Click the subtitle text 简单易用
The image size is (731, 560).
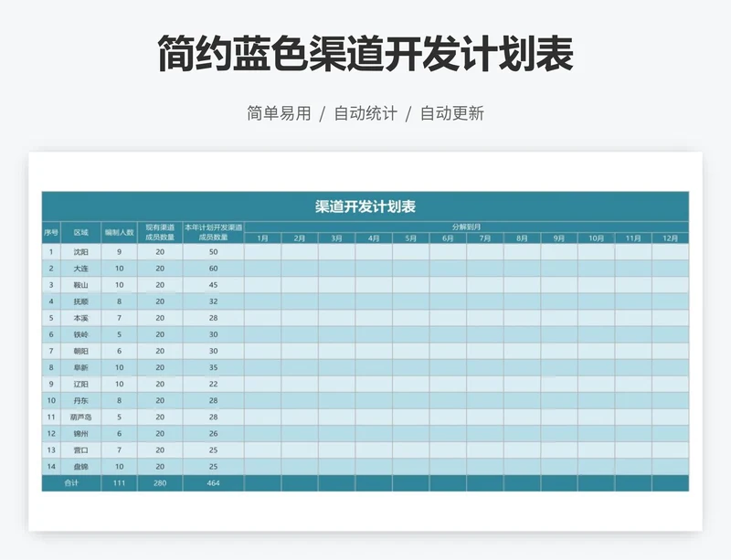(x=279, y=113)
